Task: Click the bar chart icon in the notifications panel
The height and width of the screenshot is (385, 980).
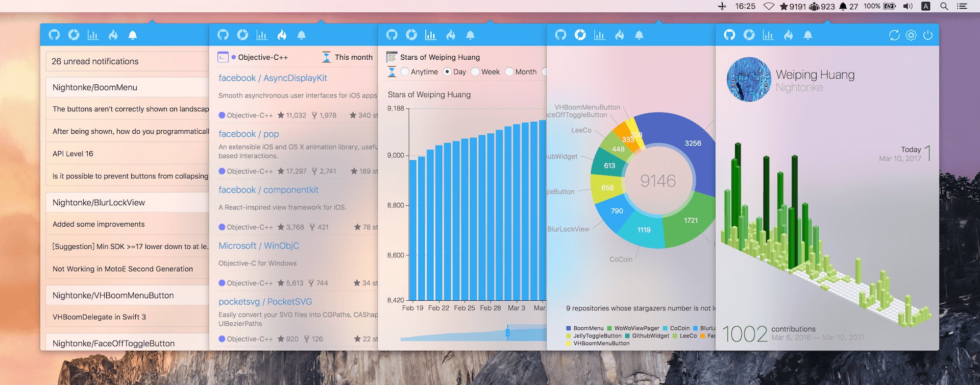Action: pos(93,35)
